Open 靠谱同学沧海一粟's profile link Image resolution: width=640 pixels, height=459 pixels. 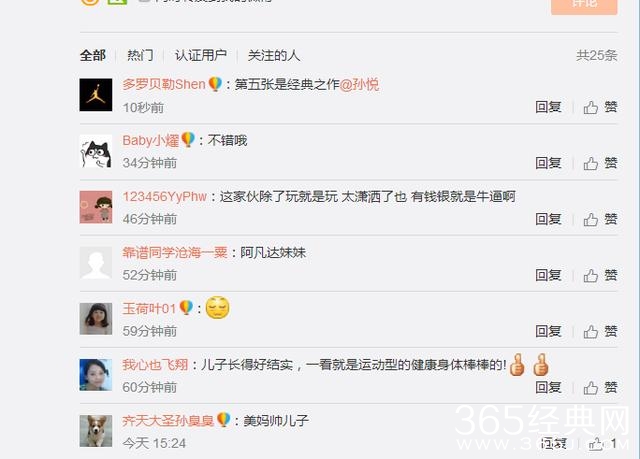click(x=175, y=253)
